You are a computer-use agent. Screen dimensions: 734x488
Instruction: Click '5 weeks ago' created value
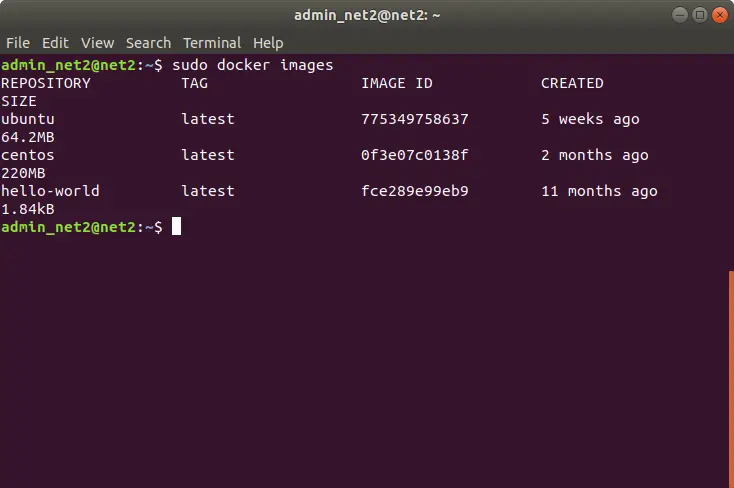click(590, 119)
